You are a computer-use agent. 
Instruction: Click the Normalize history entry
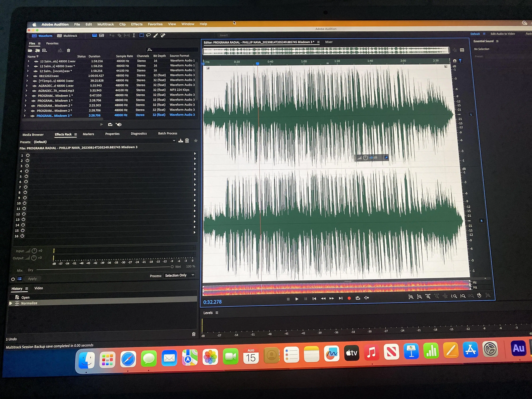click(29, 303)
